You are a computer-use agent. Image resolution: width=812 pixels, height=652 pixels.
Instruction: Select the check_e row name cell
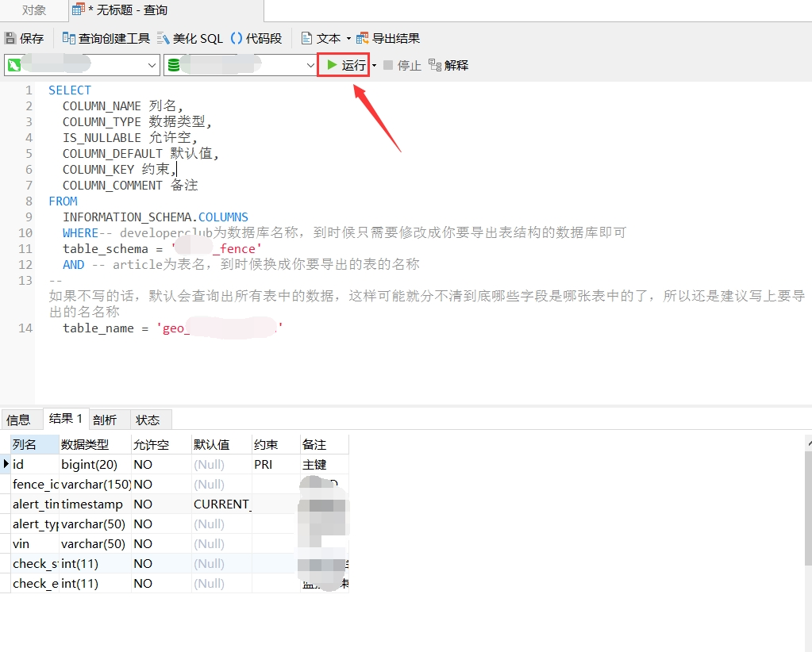[34, 583]
